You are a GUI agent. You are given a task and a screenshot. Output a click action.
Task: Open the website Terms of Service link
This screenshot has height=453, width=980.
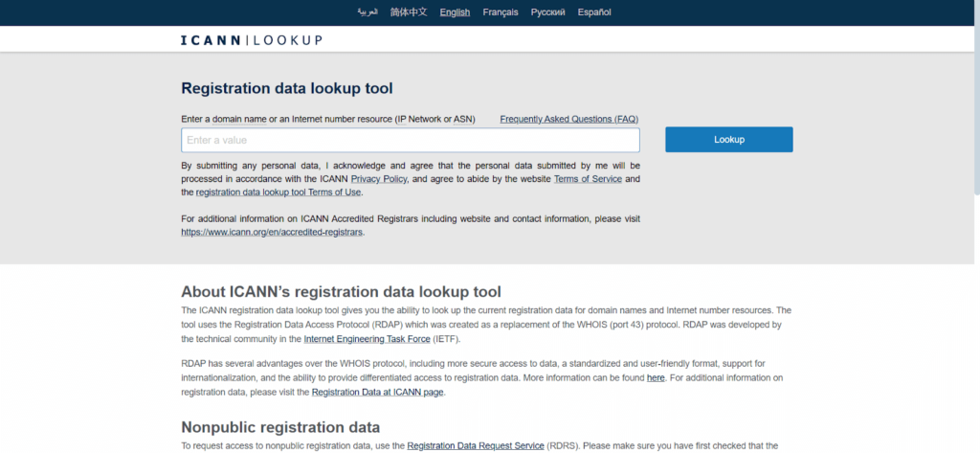[588, 179]
